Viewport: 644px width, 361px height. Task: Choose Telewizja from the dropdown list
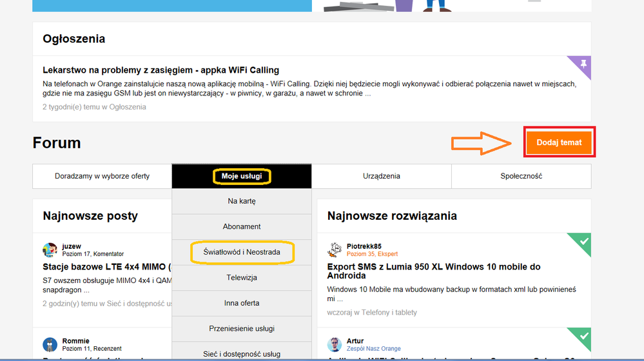coord(242,278)
